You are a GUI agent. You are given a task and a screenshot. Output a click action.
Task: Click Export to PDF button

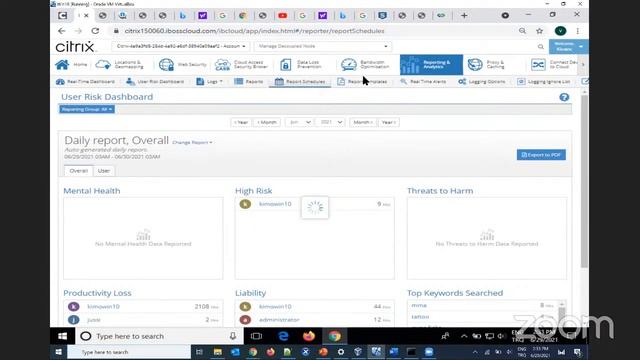[x=541, y=155]
